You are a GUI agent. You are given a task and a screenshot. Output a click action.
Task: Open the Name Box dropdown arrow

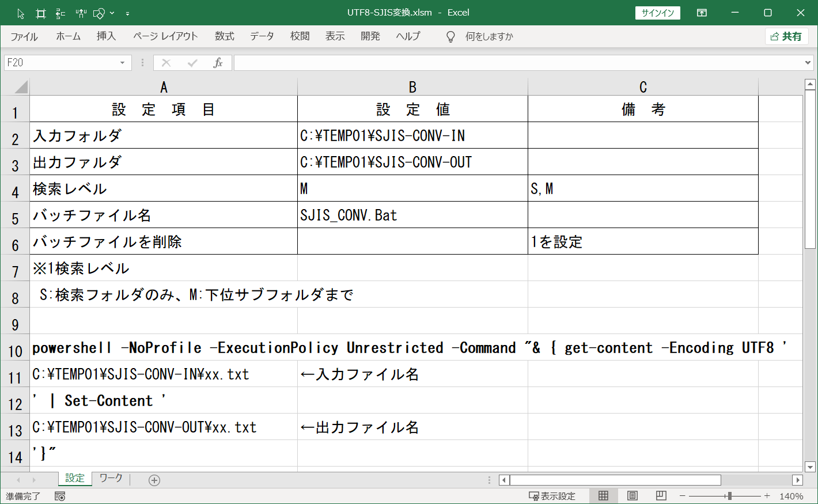pos(121,62)
